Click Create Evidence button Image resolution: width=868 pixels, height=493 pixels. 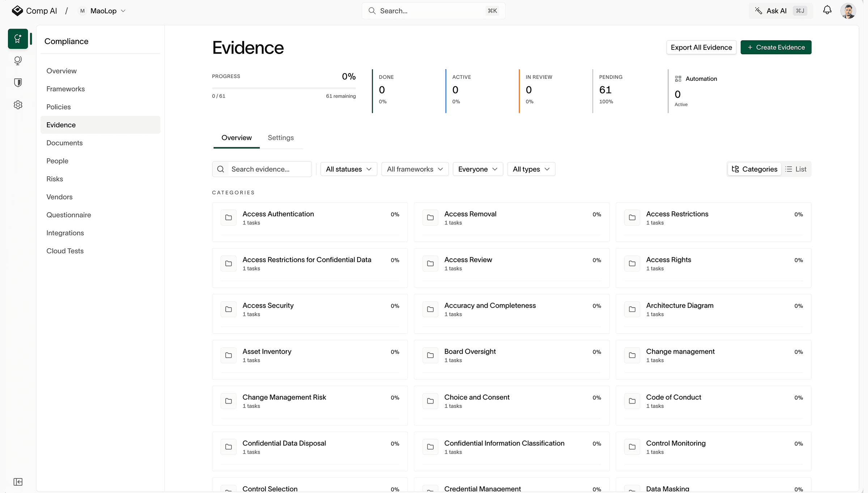[x=776, y=47]
